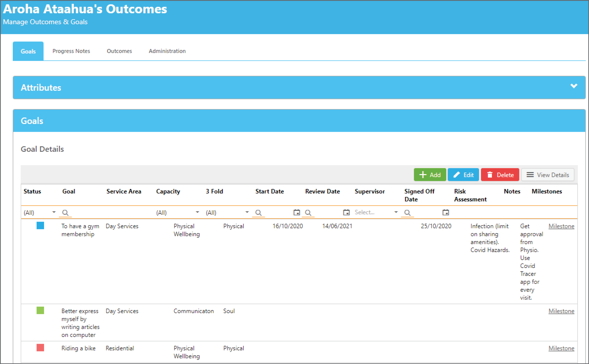This screenshot has width=589, height=364.
Task: Click the Add button's plus icon
Action: tap(423, 174)
